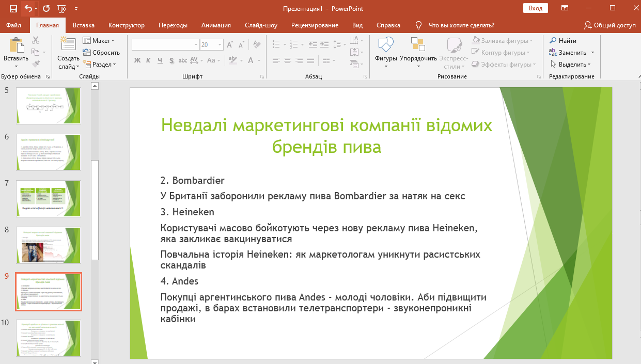The image size is (641, 364).
Task: Switch to the Конструктор tab
Action: pos(127,25)
